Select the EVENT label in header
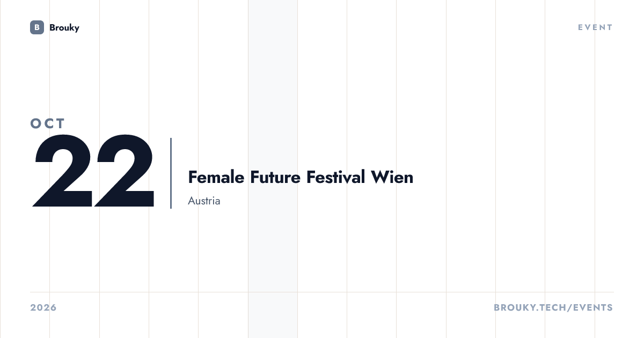 point(595,27)
